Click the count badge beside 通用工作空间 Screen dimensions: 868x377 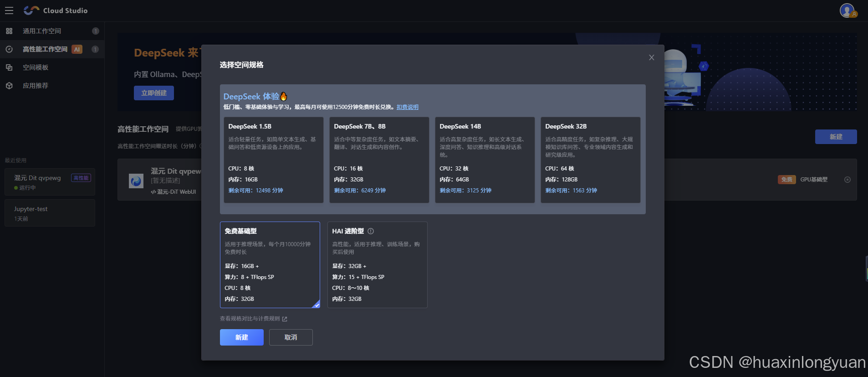95,31
